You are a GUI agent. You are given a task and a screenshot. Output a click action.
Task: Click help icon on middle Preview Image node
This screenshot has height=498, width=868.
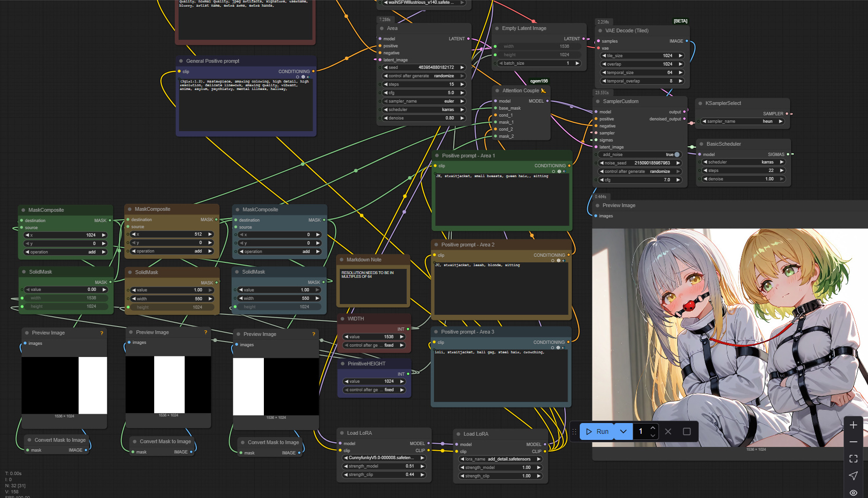click(205, 332)
